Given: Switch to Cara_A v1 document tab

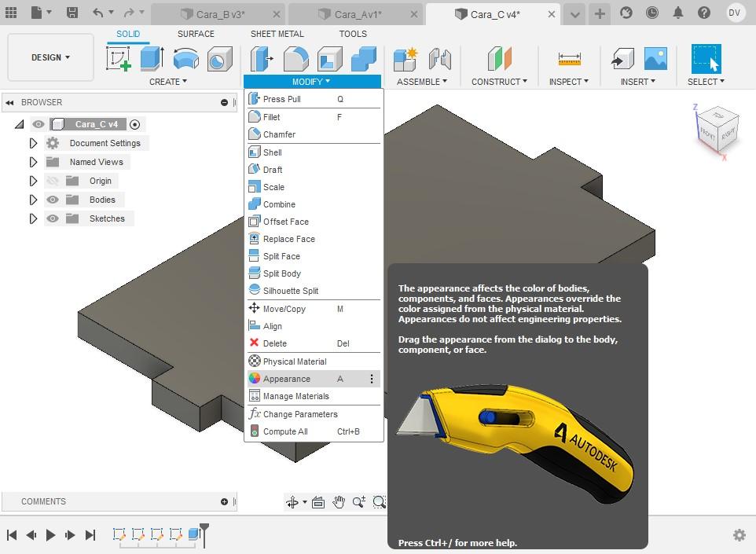Looking at the screenshot, I should [356, 14].
